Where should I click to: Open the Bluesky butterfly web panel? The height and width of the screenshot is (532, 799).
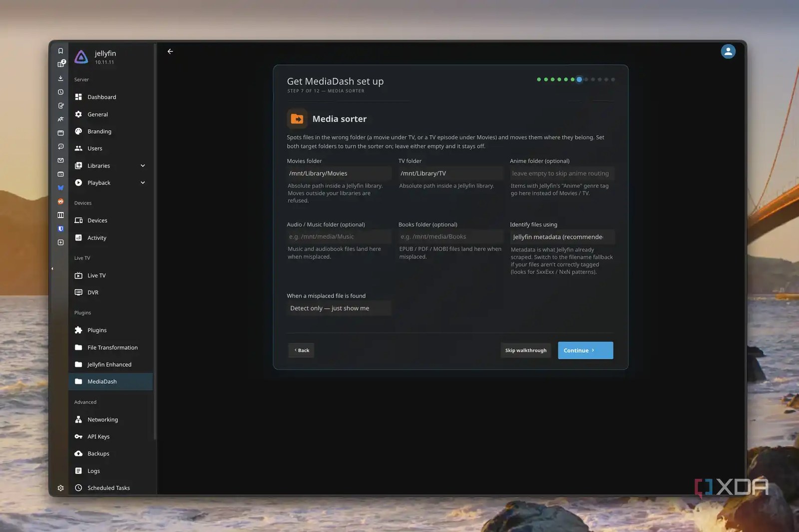pyautogui.click(x=60, y=188)
